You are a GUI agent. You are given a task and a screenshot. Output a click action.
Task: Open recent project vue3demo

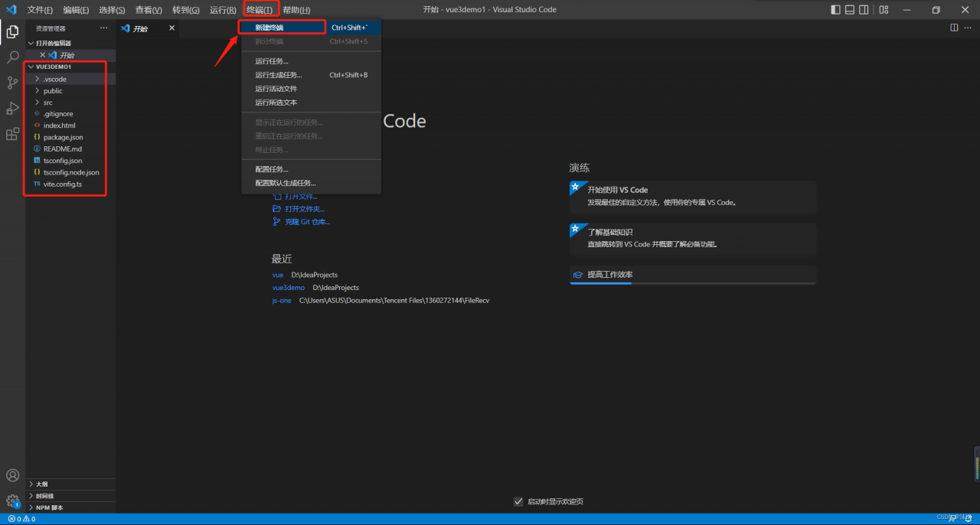[x=288, y=288]
